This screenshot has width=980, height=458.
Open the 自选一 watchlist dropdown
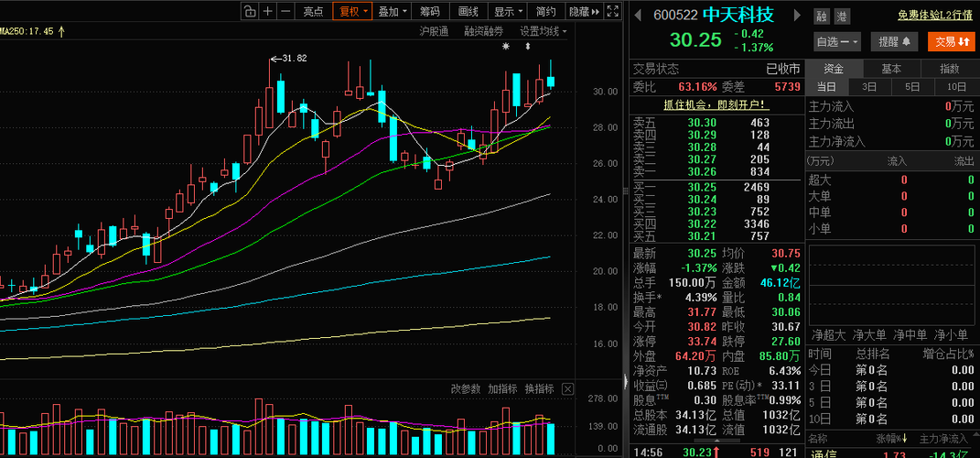[837, 42]
